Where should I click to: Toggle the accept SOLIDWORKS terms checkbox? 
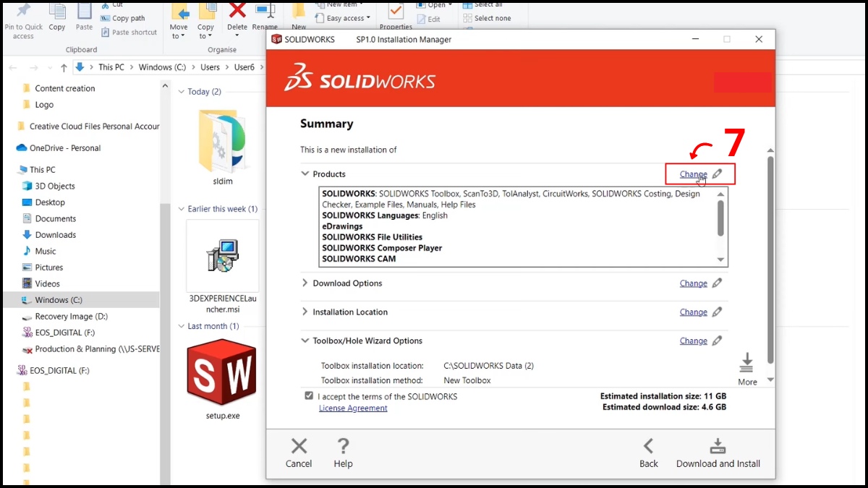(x=310, y=396)
